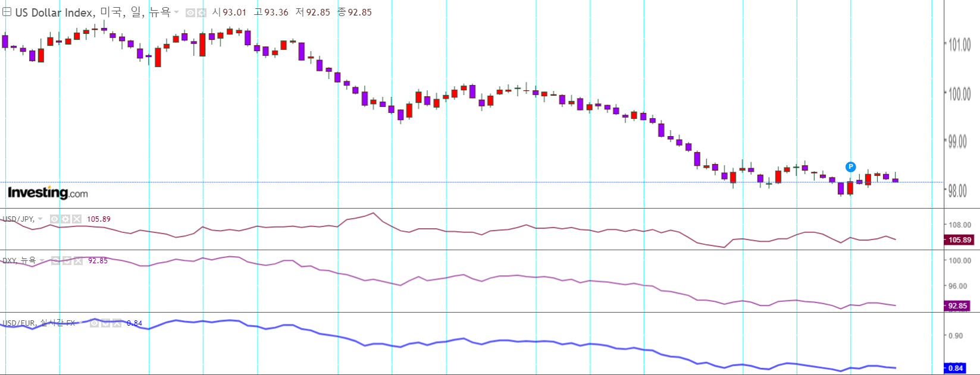This screenshot has width=980, height=375.
Task: Click the DXY series label
Action: 19,260
